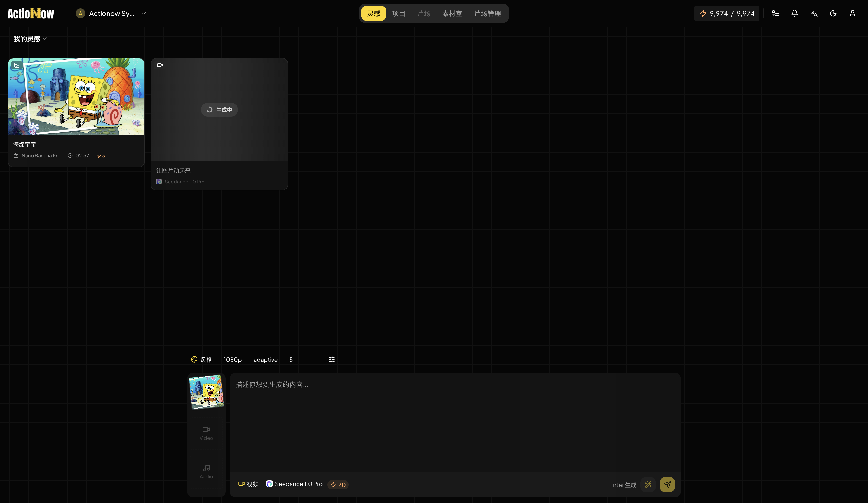Open the Actionow workspace switcher dropdown
Screen dimensions: 868x503
coord(110,13)
